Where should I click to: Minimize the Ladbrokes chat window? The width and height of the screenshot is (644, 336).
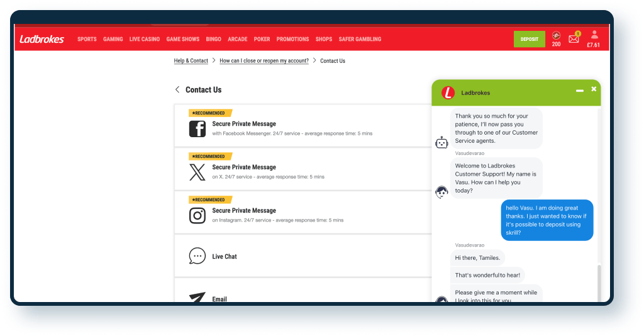click(579, 91)
